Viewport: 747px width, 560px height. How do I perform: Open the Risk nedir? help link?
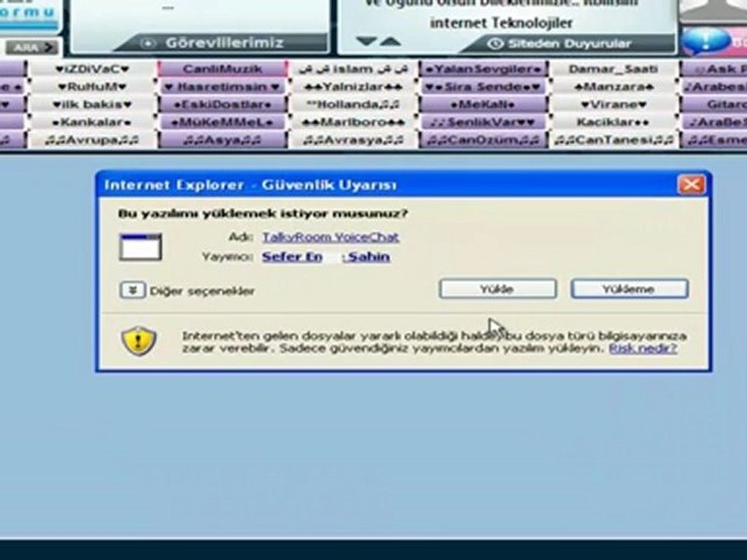[x=643, y=348]
